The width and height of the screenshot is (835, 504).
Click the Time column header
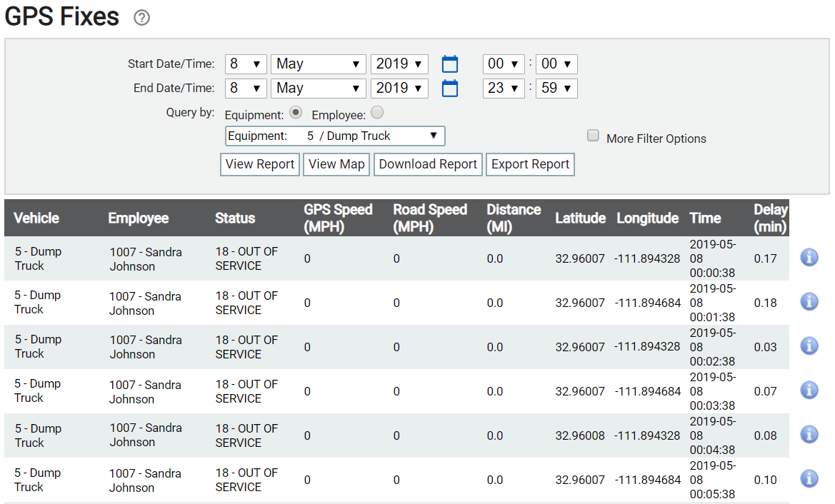[x=705, y=218]
